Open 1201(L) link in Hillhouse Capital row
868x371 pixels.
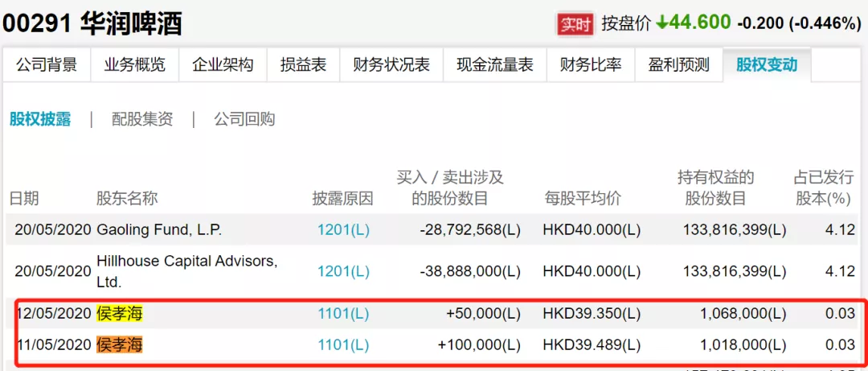[343, 271]
